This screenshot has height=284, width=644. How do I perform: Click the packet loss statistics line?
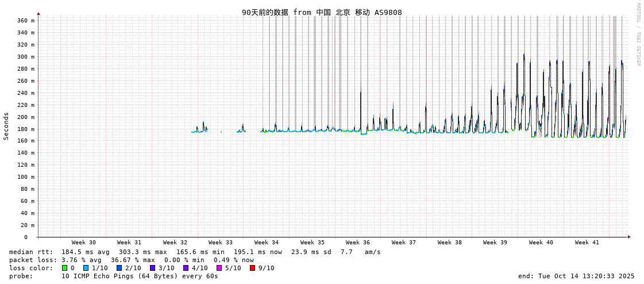click(132, 260)
